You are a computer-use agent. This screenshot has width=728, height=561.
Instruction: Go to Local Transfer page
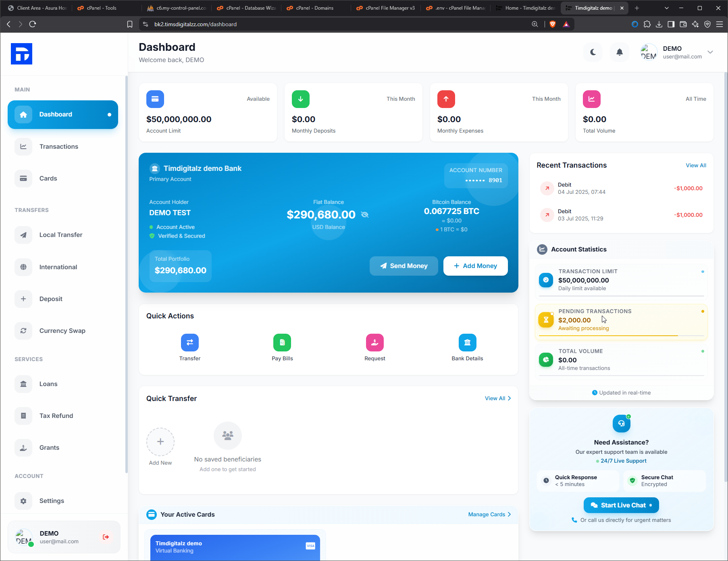pyautogui.click(x=62, y=235)
